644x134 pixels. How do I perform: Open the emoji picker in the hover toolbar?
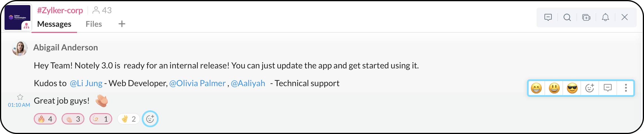pyautogui.click(x=589, y=88)
